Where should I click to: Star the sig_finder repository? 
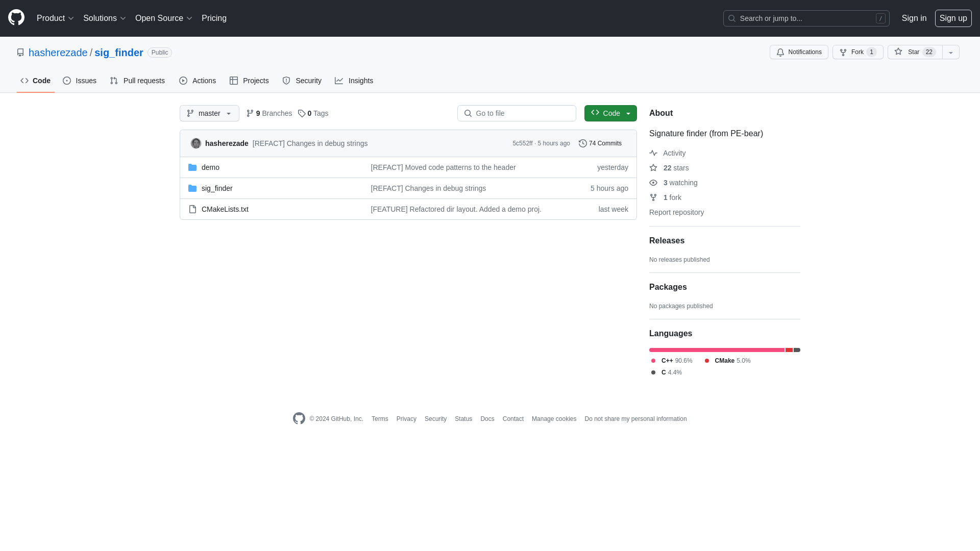point(915,52)
